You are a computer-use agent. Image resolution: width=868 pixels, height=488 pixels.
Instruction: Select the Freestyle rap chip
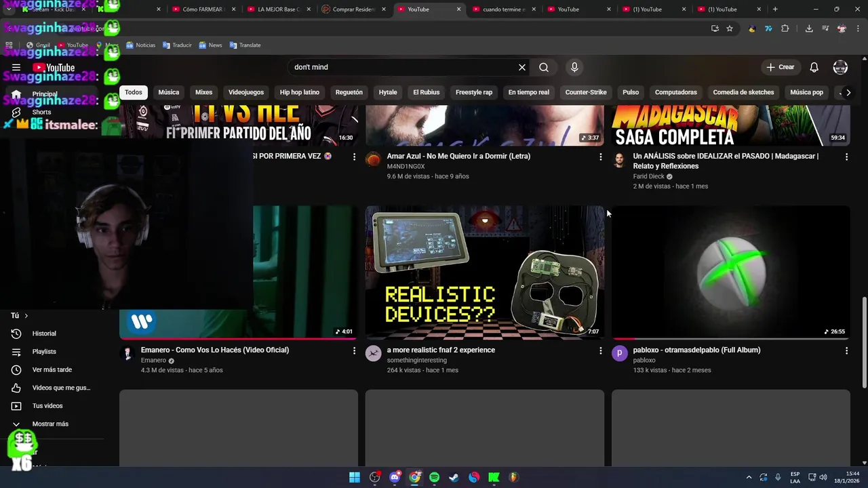tap(474, 92)
